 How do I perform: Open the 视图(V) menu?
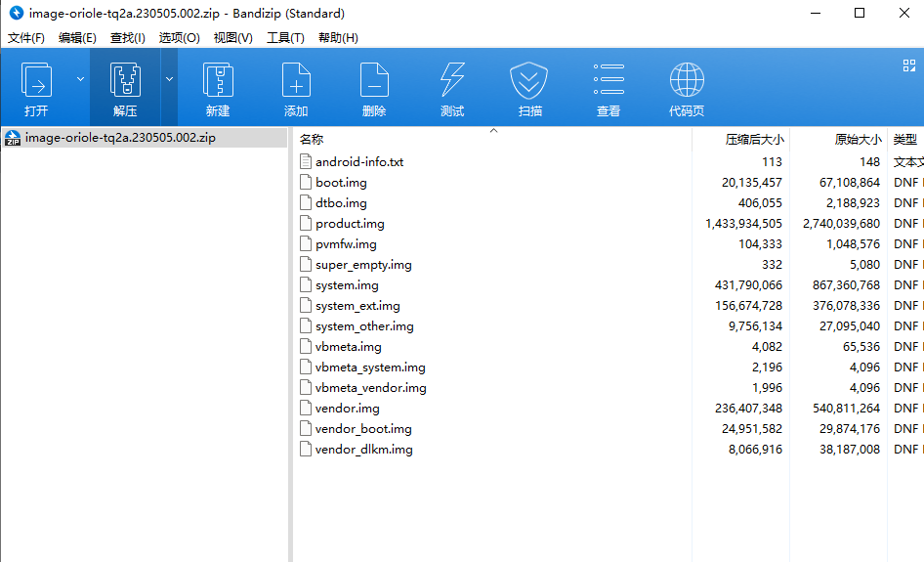232,38
